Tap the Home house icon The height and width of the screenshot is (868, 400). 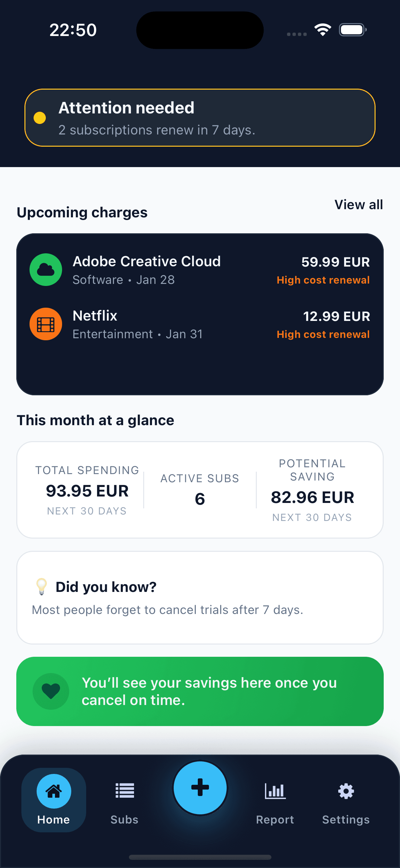(54, 791)
